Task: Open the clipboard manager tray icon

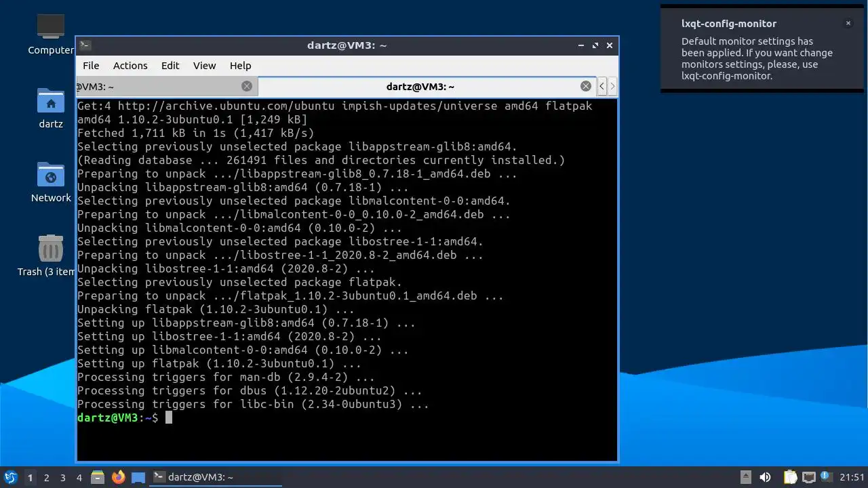Action: [x=791, y=477]
